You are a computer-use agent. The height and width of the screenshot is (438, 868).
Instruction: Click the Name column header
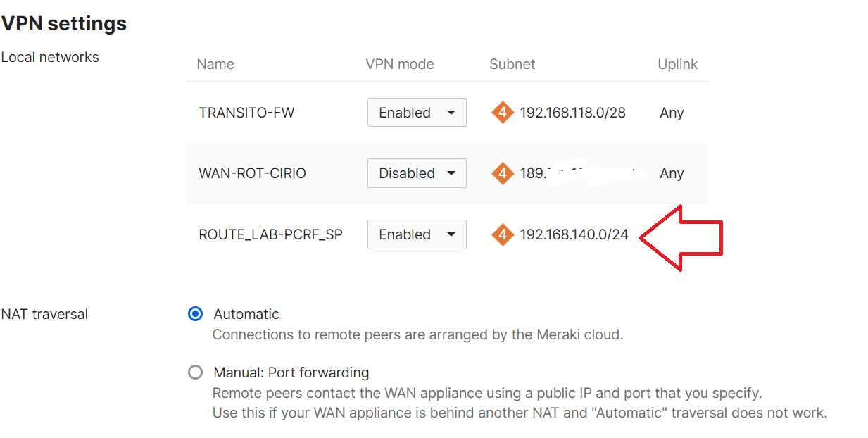pos(215,64)
